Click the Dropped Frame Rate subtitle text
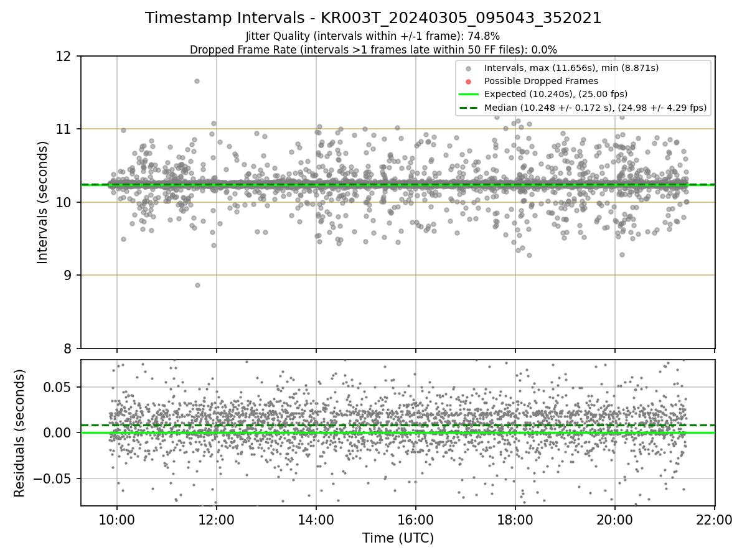Image resolution: width=747 pixels, height=560 pixels. [x=374, y=49]
